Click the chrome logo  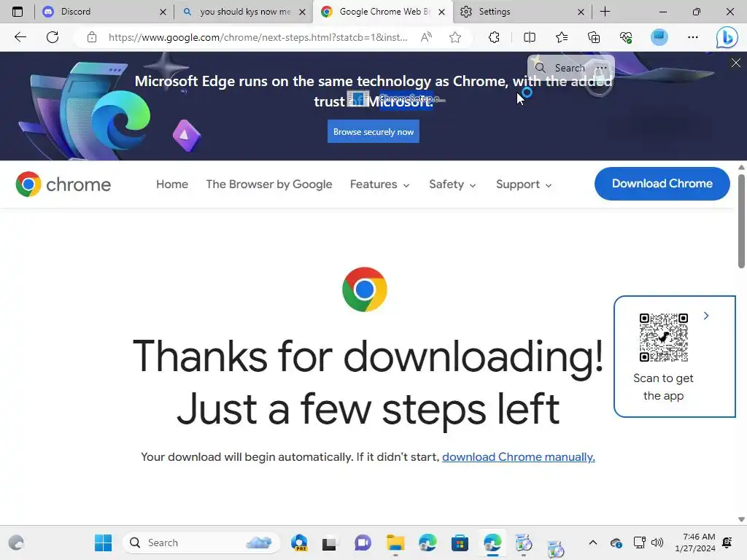tap(63, 184)
